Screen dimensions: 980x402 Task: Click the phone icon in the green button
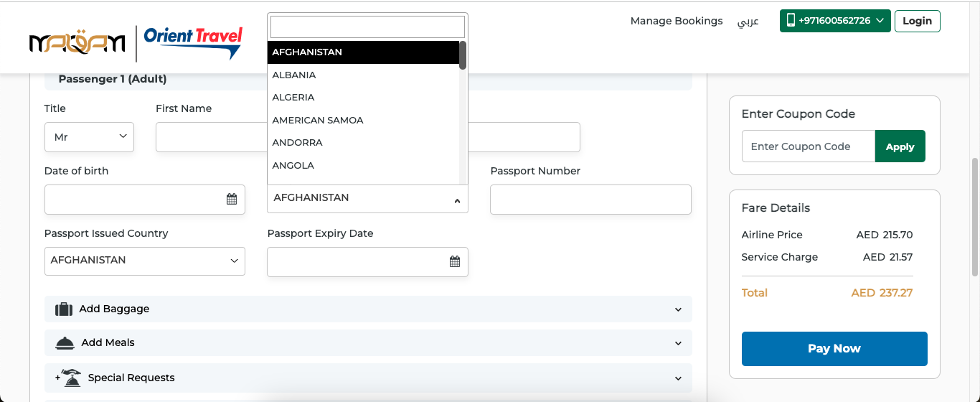(x=791, y=21)
